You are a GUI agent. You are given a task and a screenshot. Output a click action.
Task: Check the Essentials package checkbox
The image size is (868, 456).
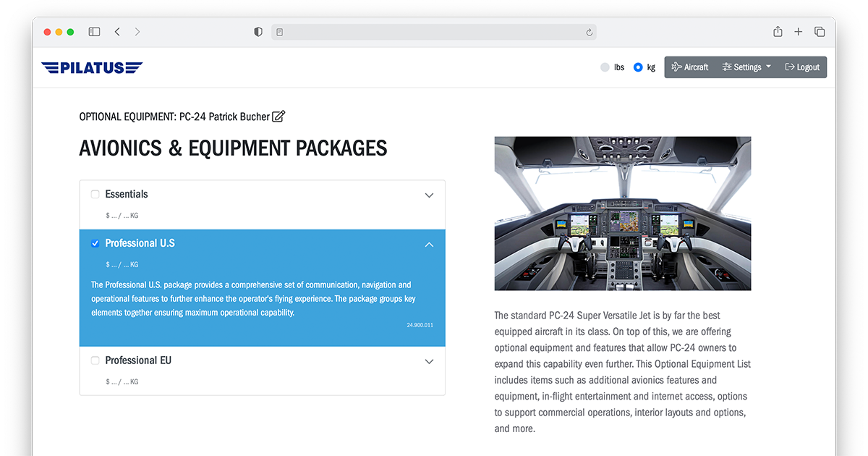(95, 195)
